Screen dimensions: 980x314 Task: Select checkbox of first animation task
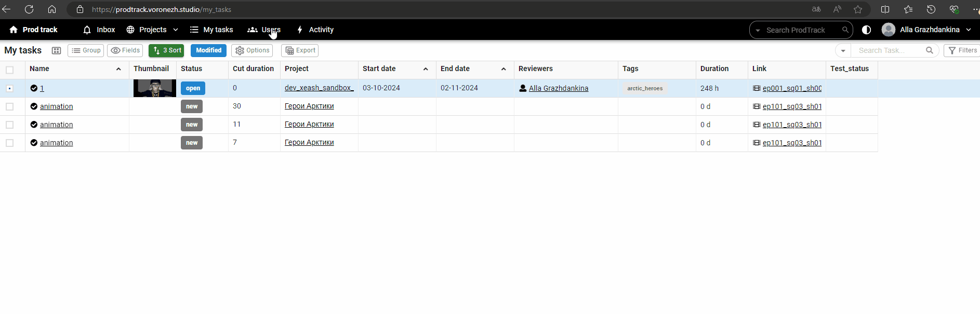(x=10, y=106)
